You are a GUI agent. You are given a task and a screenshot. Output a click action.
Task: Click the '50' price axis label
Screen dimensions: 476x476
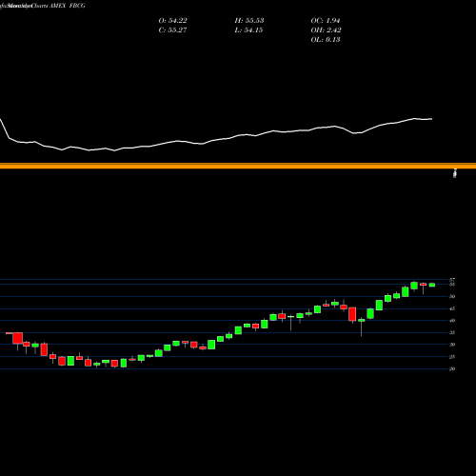452,296
